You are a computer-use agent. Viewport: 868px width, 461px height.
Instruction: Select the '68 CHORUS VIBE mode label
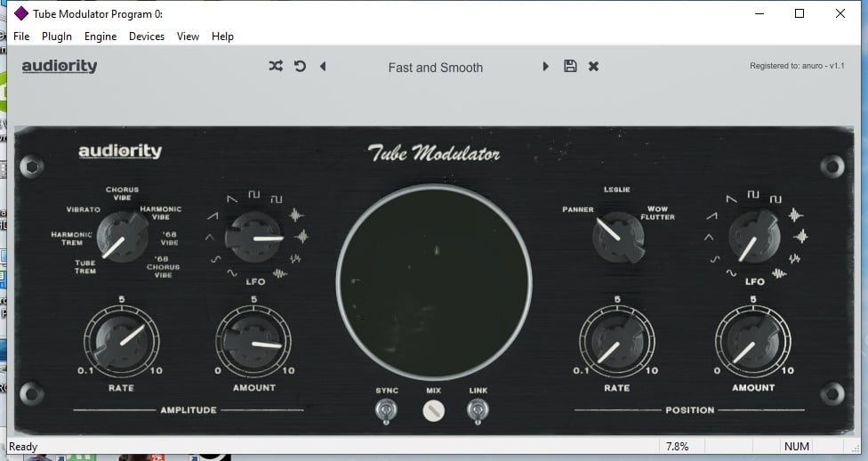[x=164, y=266]
